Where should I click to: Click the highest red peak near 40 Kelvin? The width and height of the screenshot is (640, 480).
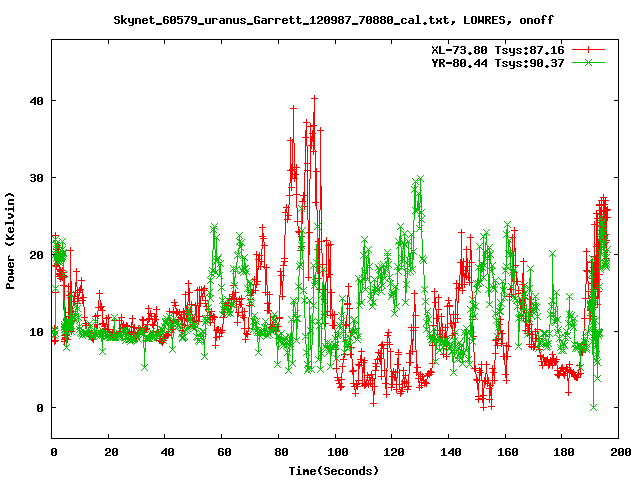pos(314,98)
